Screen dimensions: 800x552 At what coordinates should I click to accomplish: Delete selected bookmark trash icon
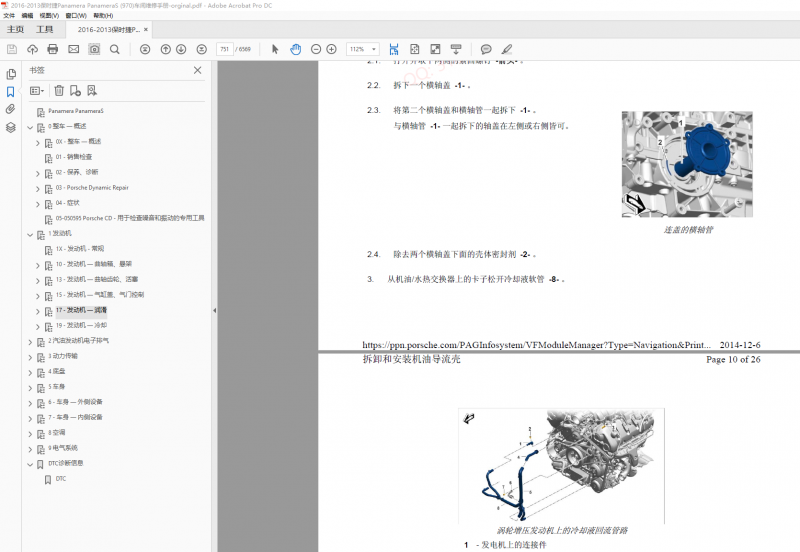[59, 91]
